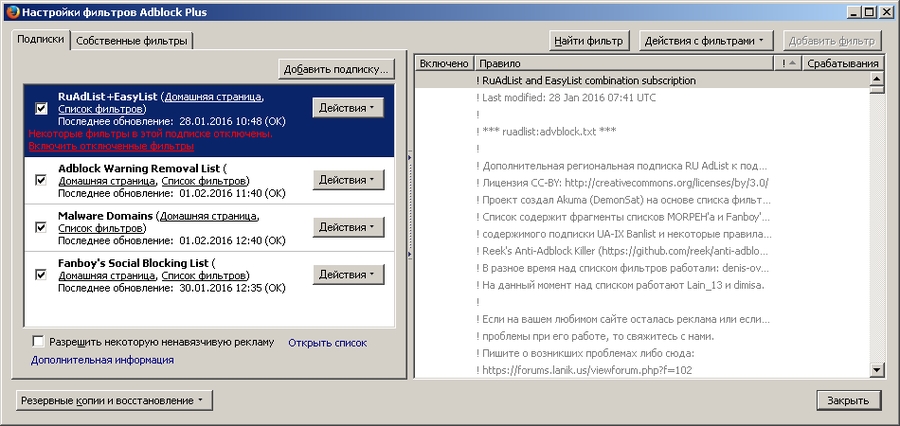
Task: Sort by the Включено column header
Action: click(444, 64)
